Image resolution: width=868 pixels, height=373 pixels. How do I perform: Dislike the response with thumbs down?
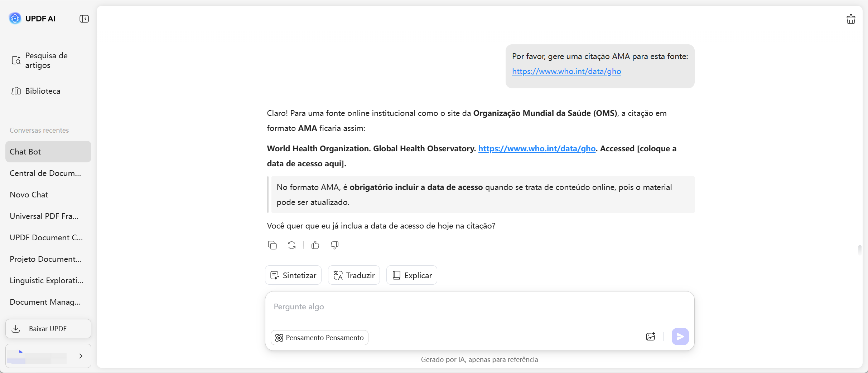[x=334, y=245]
